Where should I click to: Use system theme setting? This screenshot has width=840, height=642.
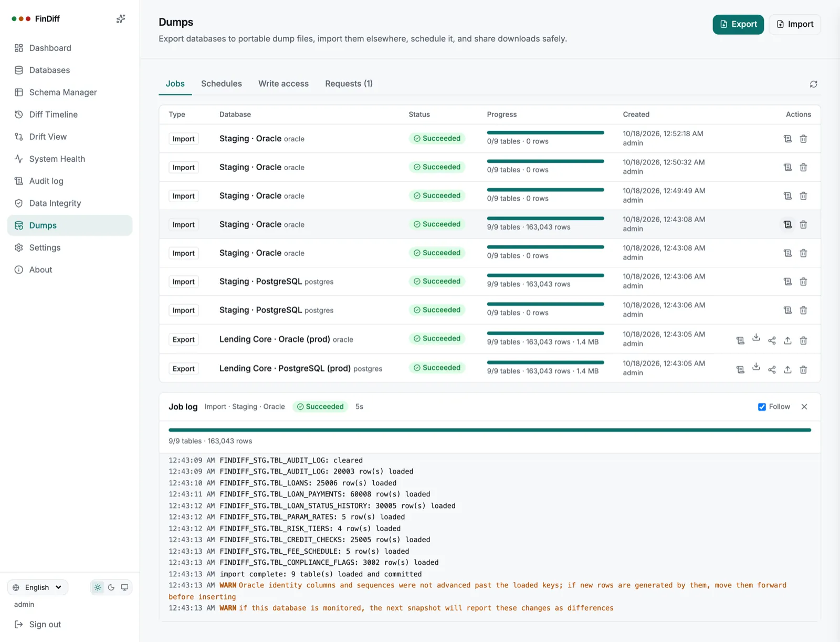[x=124, y=587]
